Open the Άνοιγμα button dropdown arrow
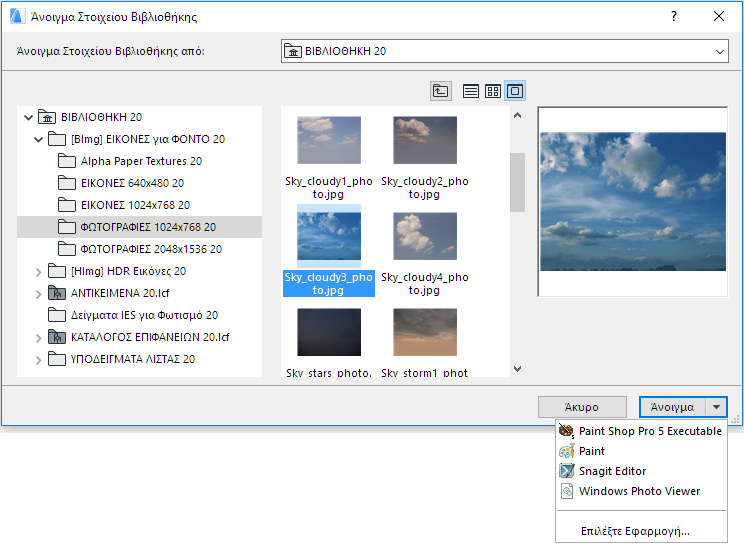The height and width of the screenshot is (544, 744). 716,407
